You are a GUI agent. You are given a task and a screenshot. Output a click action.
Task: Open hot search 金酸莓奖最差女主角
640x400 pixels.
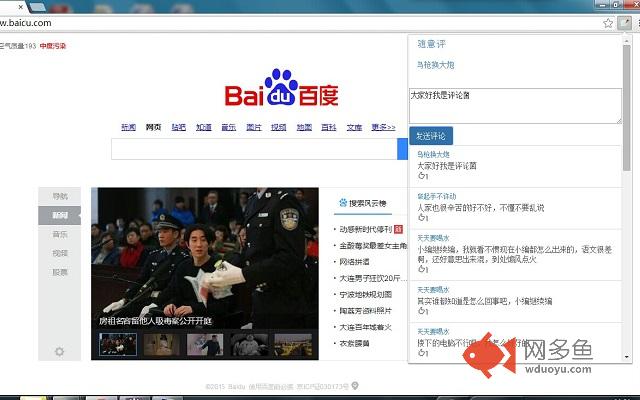tap(373, 246)
